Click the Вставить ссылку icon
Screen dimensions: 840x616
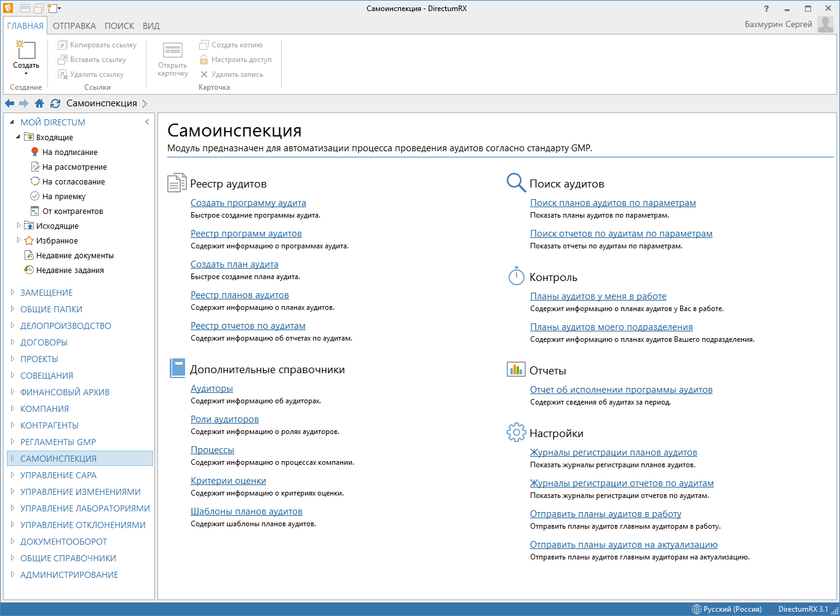coord(62,60)
